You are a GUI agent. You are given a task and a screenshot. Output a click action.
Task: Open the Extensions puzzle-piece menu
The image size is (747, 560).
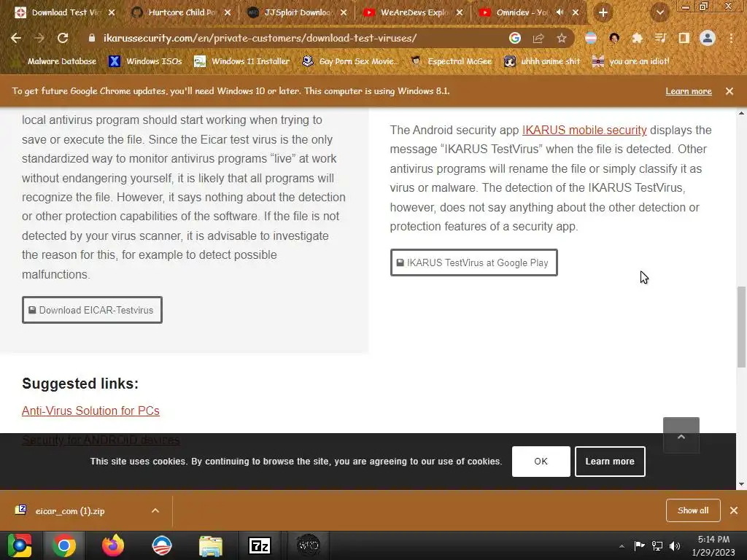pyautogui.click(x=637, y=38)
